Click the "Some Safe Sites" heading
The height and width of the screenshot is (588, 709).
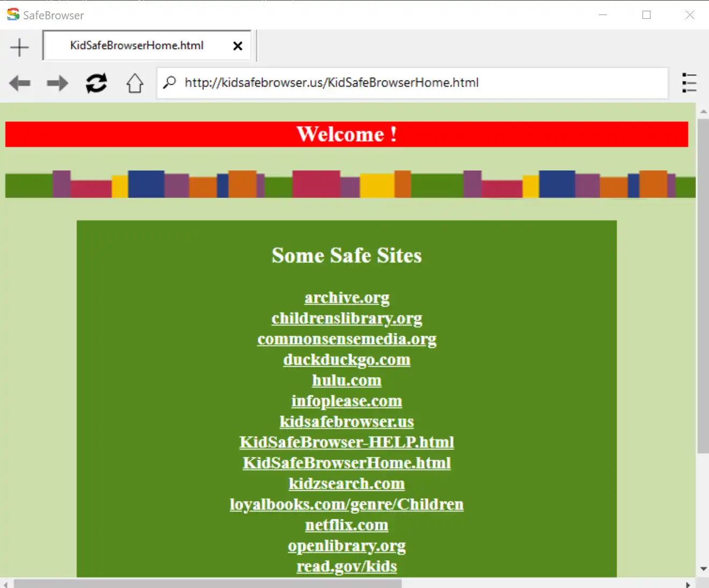click(x=347, y=256)
